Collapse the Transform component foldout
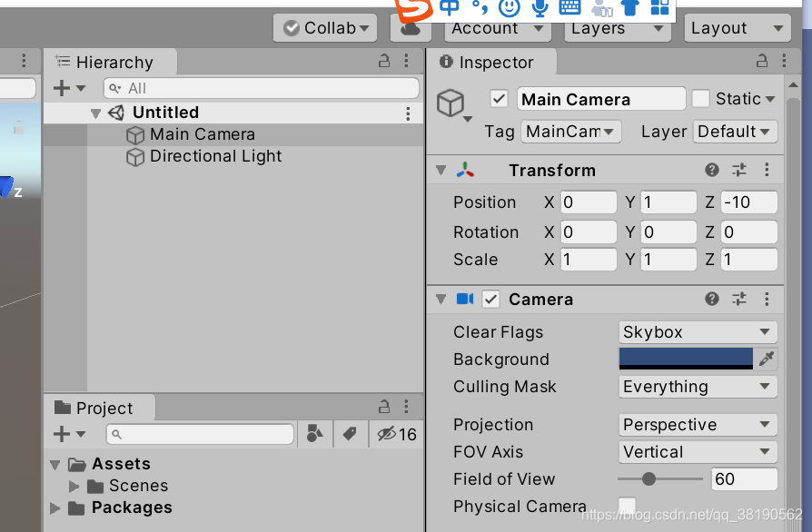Image resolution: width=812 pixels, height=532 pixels. (441, 170)
